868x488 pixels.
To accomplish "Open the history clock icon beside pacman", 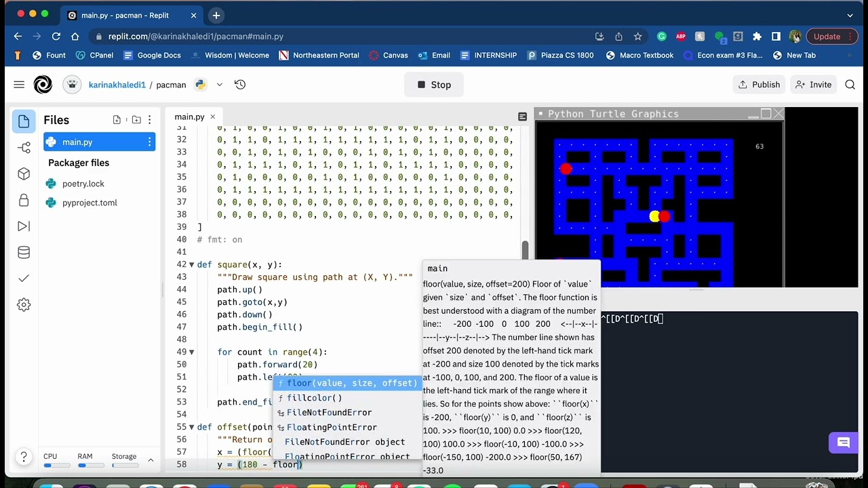I will pyautogui.click(x=240, y=85).
